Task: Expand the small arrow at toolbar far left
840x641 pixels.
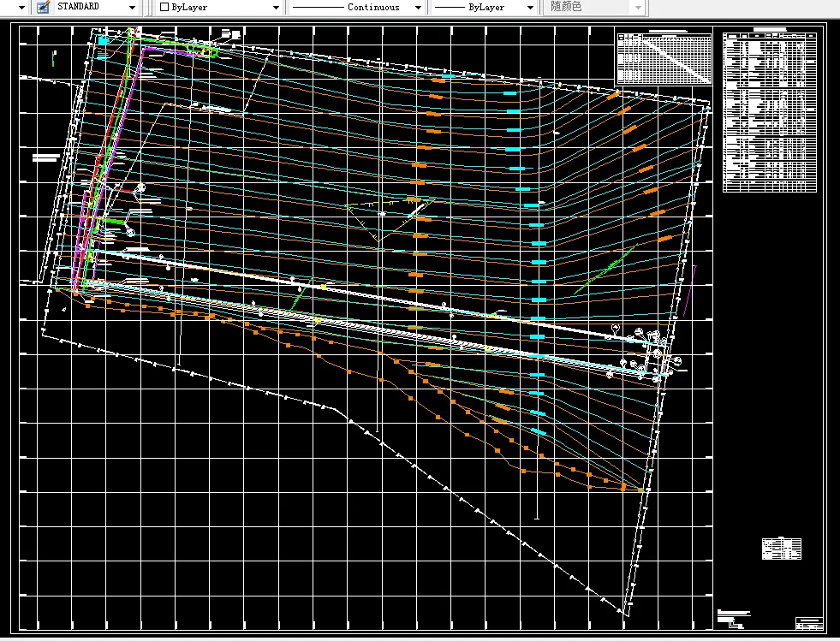Action: 21,8
